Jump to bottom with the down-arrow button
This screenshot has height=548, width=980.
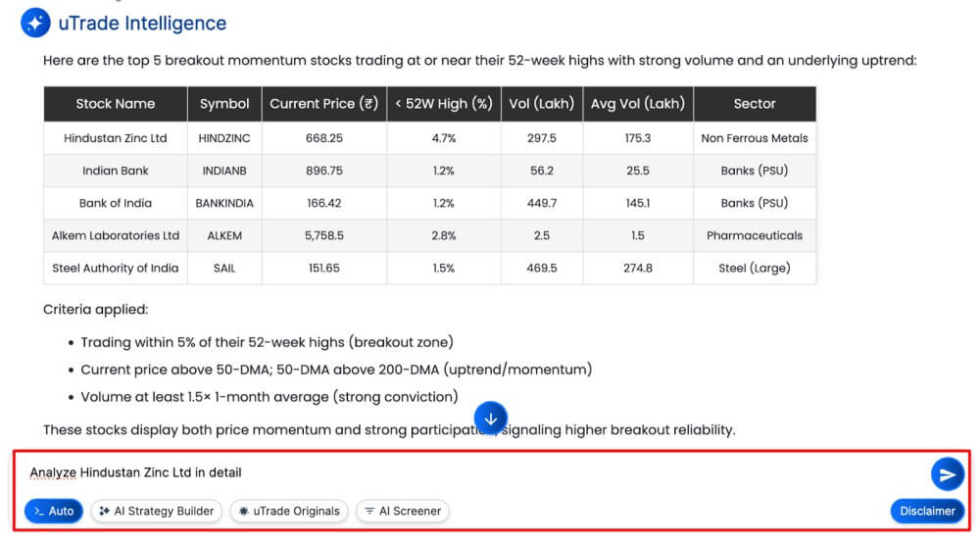point(491,419)
